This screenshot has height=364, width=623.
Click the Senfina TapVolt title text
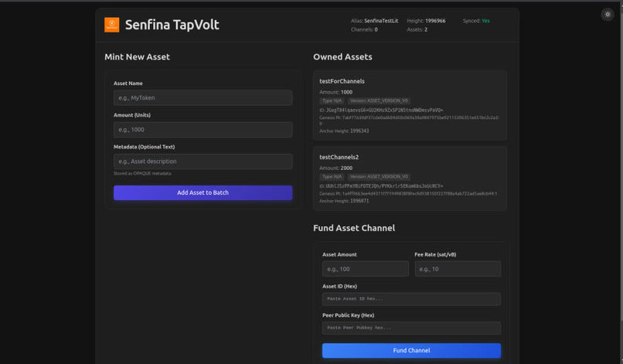(x=172, y=25)
